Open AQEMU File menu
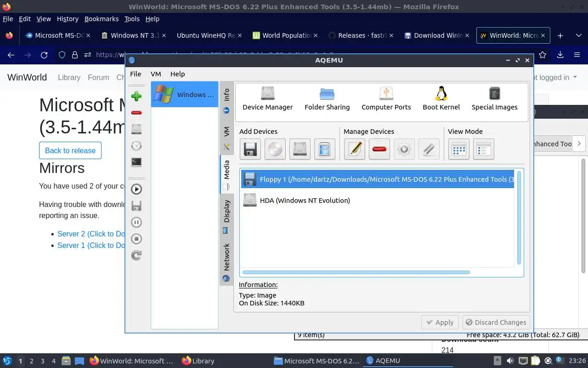Screen dimensions: 588x368 [136, 74]
